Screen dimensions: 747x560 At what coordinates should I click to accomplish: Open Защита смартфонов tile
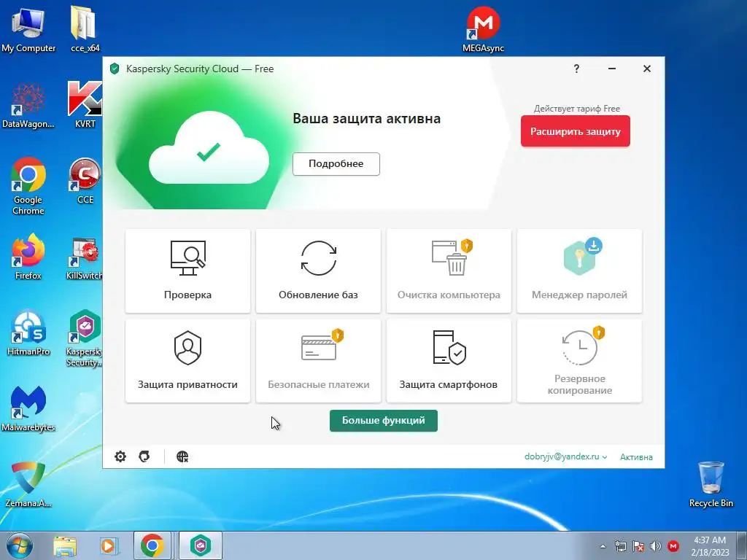pyautogui.click(x=449, y=361)
